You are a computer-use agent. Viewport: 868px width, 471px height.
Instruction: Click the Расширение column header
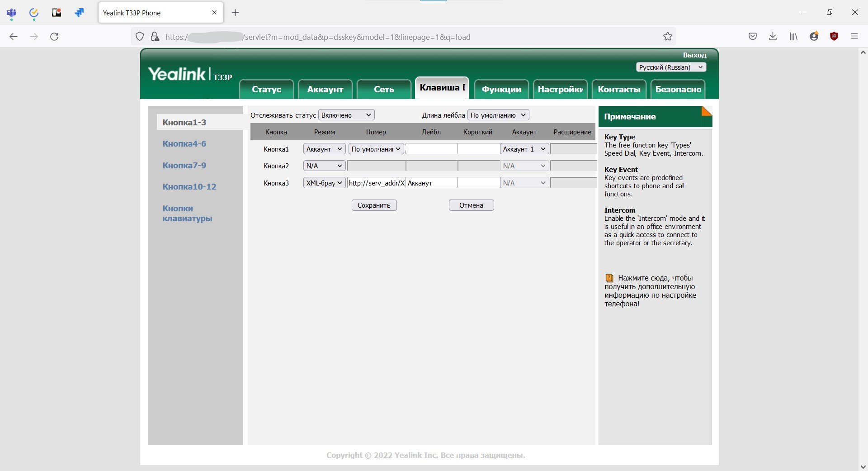coord(572,132)
